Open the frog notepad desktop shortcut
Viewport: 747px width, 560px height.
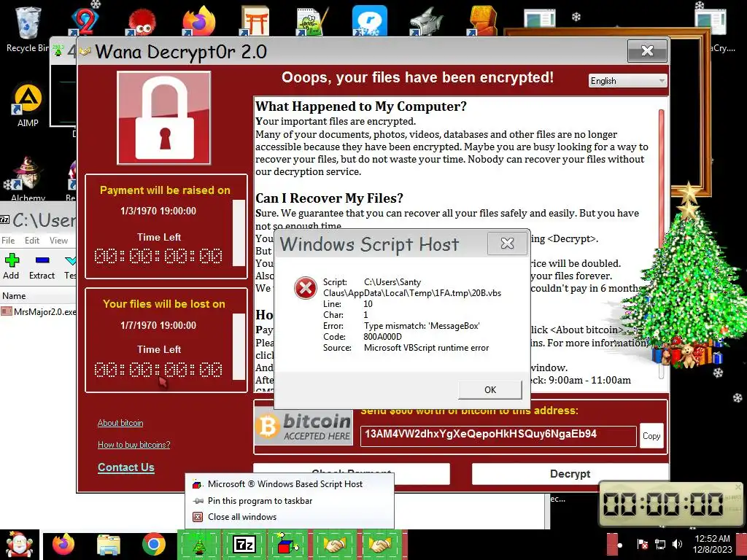pos(312,21)
